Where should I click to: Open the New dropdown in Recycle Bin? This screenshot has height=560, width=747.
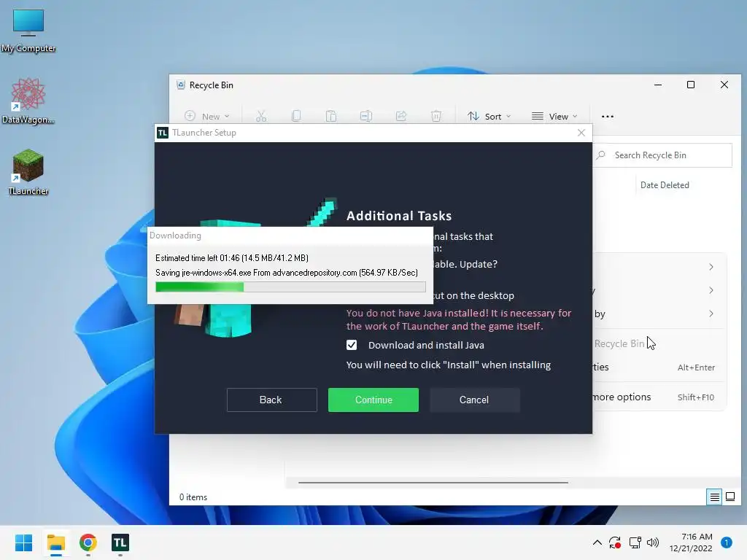[207, 116]
